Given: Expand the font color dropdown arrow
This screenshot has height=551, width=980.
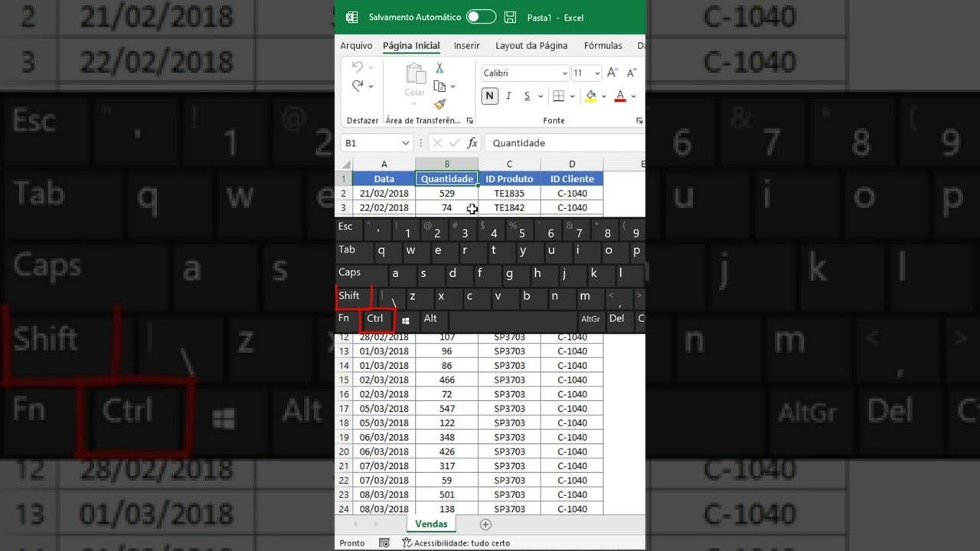Looking at the screenshot, I should click(634, 96).
